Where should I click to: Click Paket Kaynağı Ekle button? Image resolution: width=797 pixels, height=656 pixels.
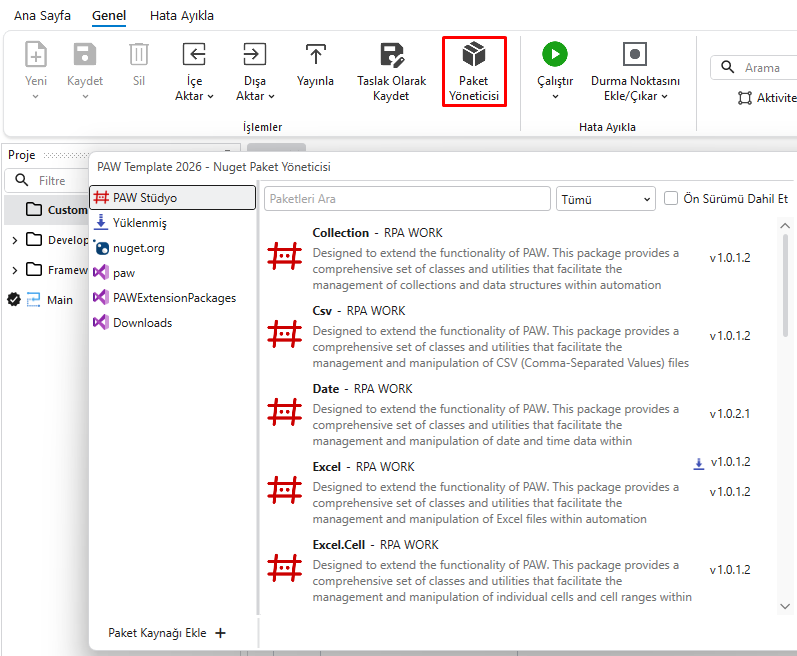(167, 633)
